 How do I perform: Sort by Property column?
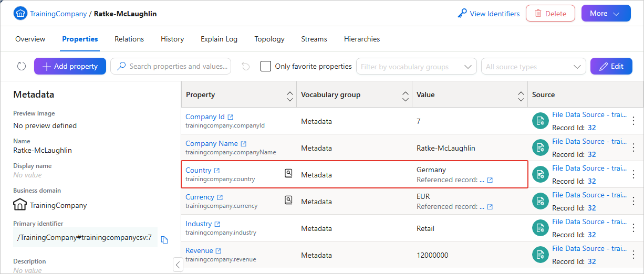(x=290, y=96)
